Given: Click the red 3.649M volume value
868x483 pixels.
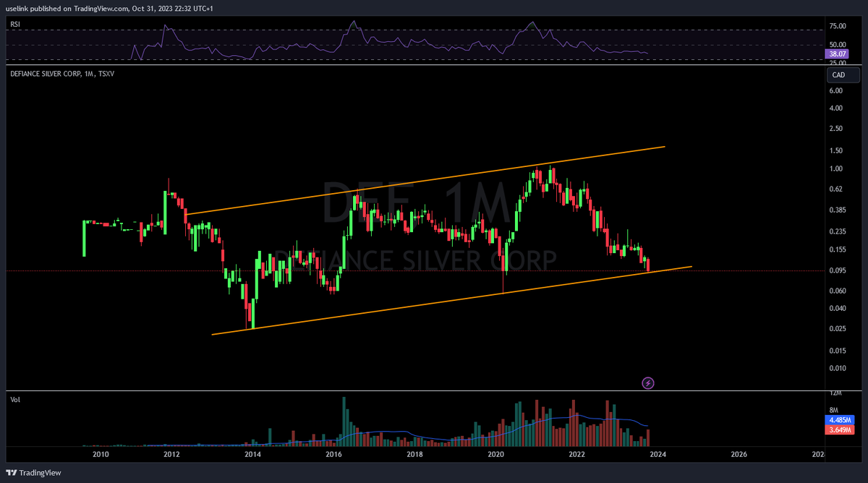Looking at the screenshot, I should [x=840, y=429].
